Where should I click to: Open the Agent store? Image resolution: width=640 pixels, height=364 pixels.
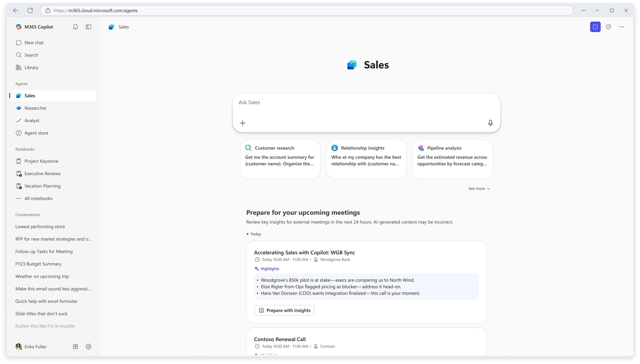36,133
